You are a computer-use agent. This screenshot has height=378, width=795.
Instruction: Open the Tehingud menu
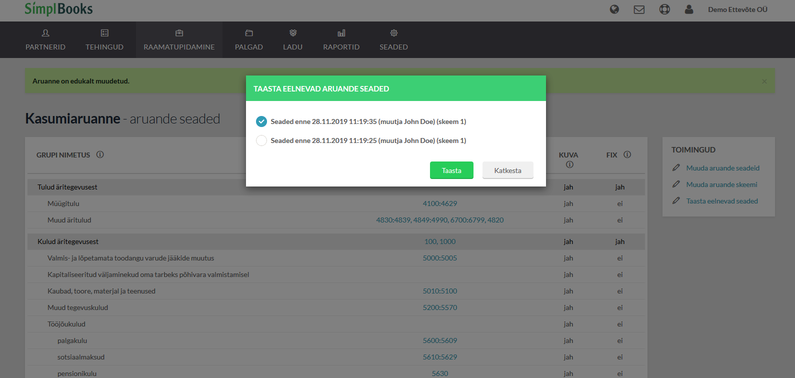[104, 40]
